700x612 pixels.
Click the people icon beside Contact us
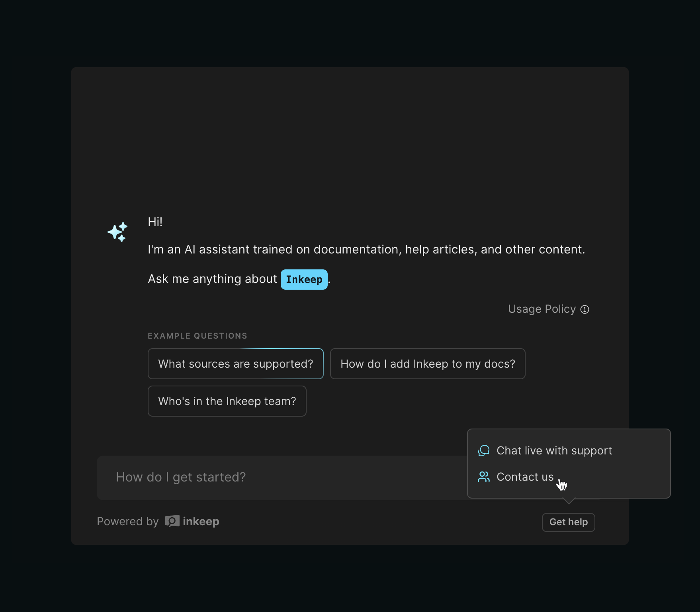tap(484, 477)
